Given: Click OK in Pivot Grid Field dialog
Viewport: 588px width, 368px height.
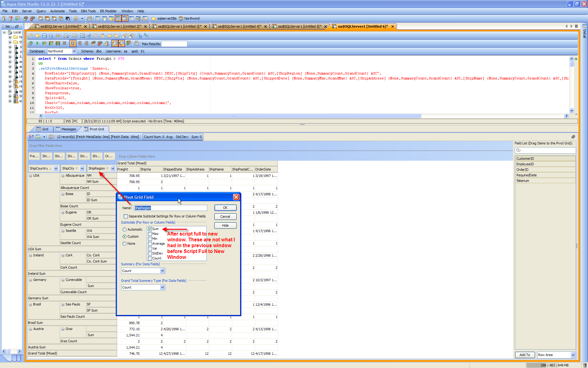Looking at the screenshot, I should pyautogui.click(x=225, y=208).
